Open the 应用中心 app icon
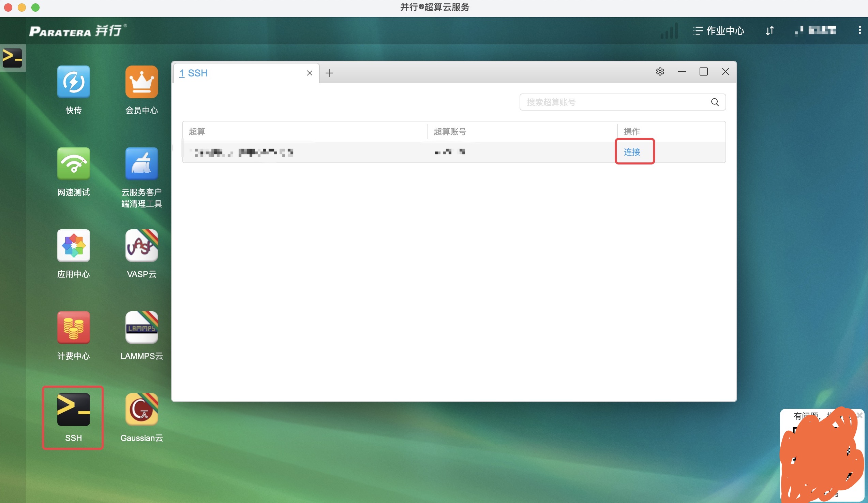Viewport: 868px width, 503px height. point(73,245)
